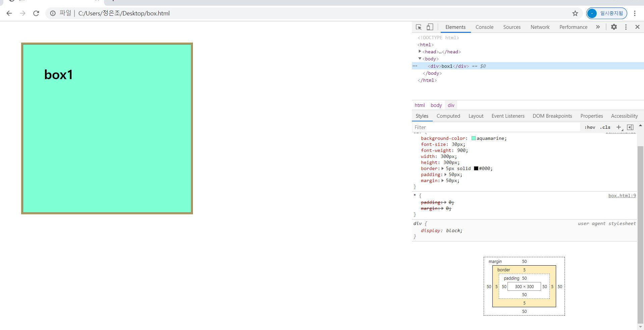644x330 pixels.
Task: Open the Layout pane
Action: (x=476, y=116)
